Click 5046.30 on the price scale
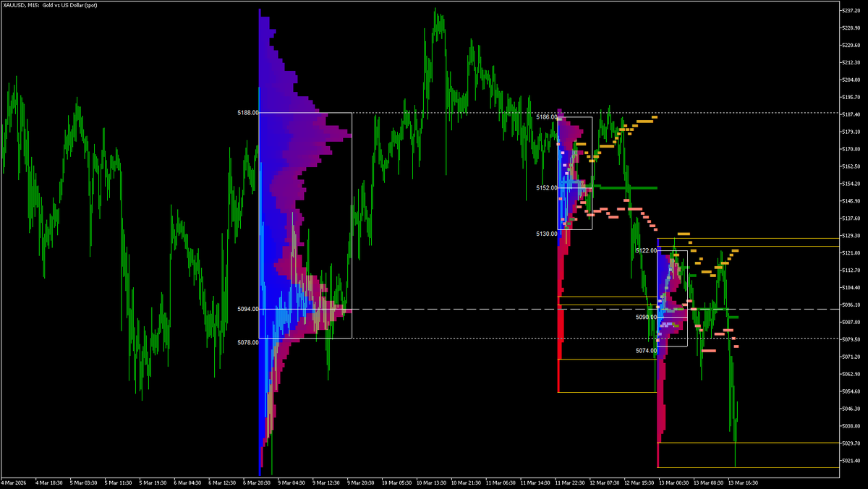This screenshot has height=489, width=868. coord(851,409)
